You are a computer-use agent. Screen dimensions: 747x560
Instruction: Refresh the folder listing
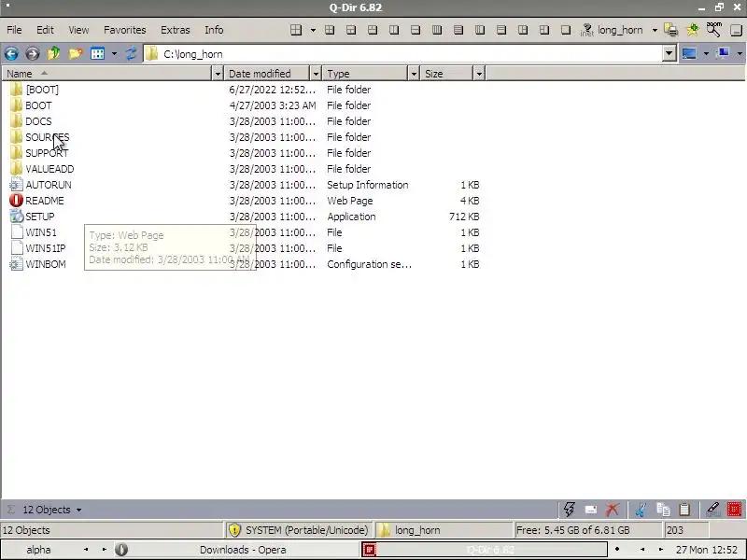(131, 53)
